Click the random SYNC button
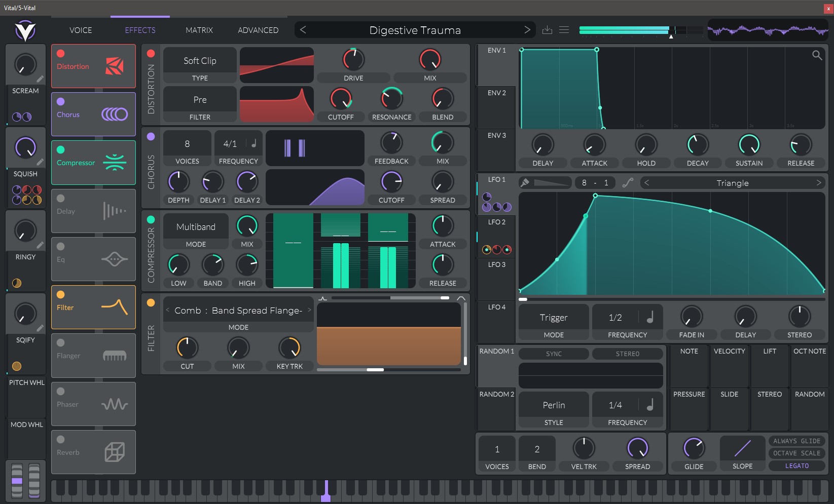Image resolution: width=834 pixels, height=504 pixels. pos(554,354)
